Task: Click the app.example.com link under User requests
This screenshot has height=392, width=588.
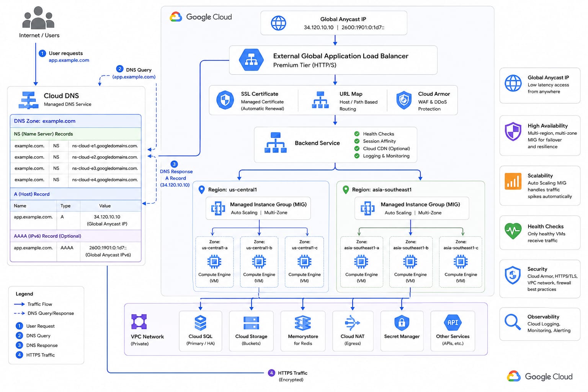Action: click(69, 60)
